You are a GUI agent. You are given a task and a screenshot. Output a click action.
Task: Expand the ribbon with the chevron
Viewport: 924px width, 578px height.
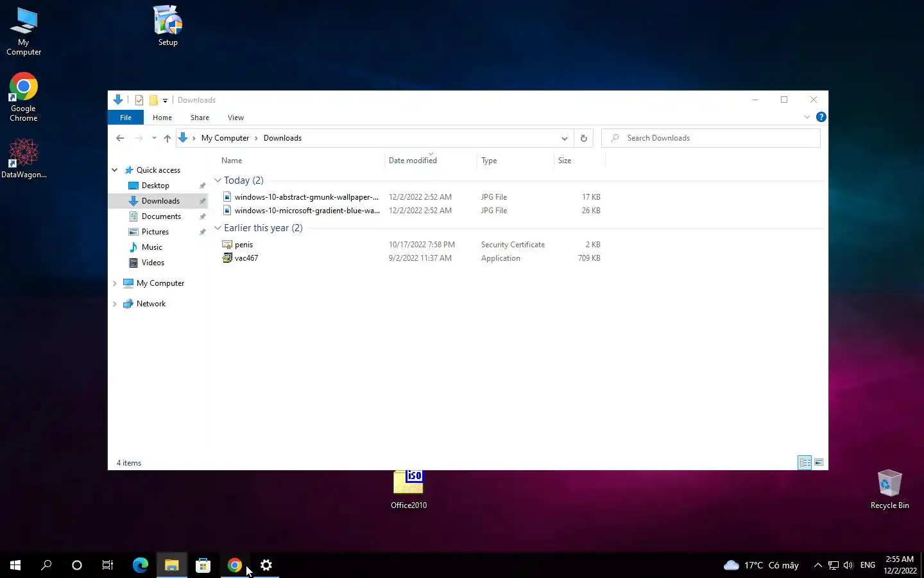coord(807,117)
